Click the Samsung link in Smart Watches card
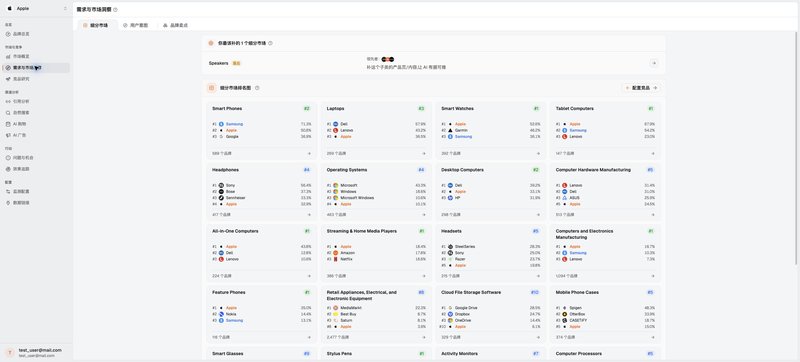The image size is (800, 362). pos(463,137)
